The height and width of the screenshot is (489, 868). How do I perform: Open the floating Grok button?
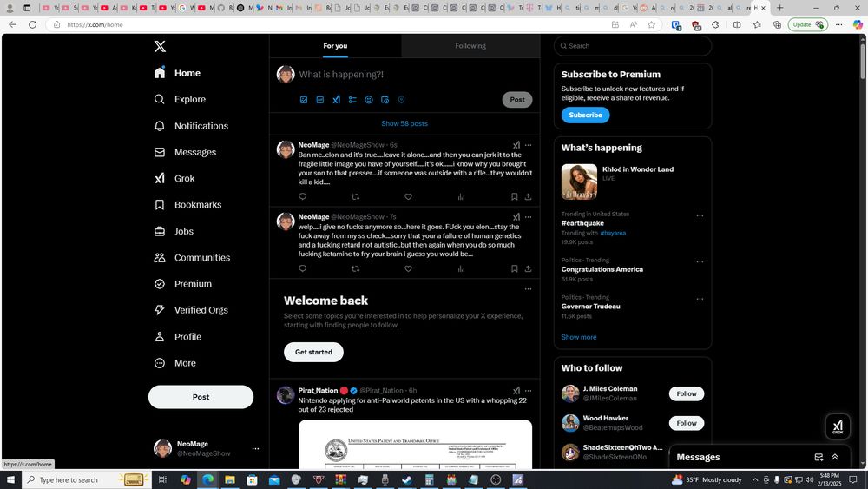[838, 426]
